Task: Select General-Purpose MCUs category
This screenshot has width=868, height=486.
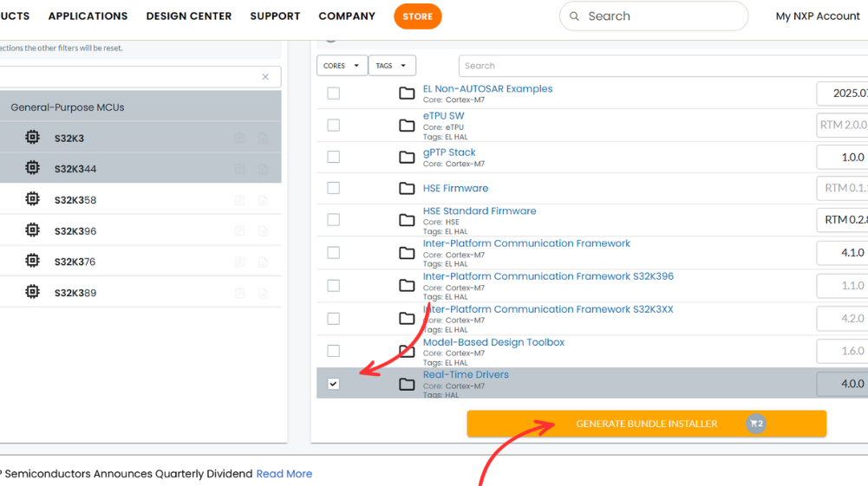Action: pos(140,107)
